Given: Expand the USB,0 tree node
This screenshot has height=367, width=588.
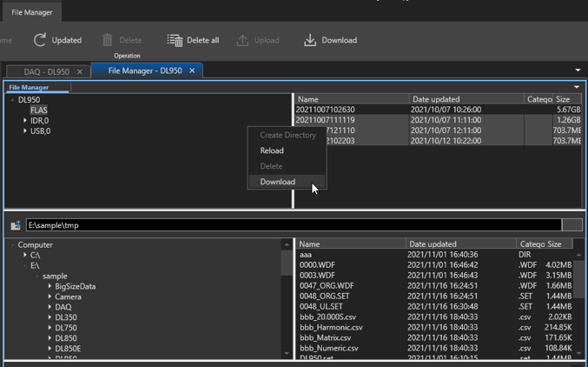Looking at the screenshot, I should pos(25,131).
